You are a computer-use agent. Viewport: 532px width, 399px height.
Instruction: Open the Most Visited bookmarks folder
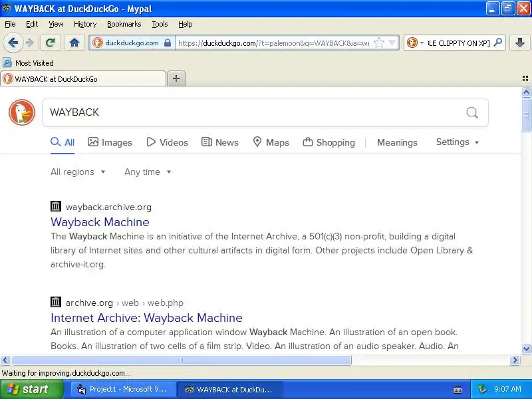tap(28, 63)
